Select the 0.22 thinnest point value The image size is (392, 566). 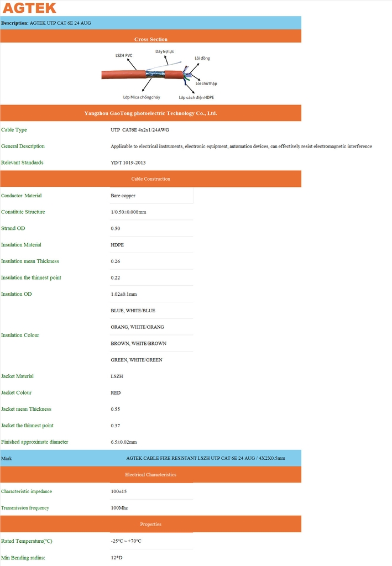(x=116, y=277)
